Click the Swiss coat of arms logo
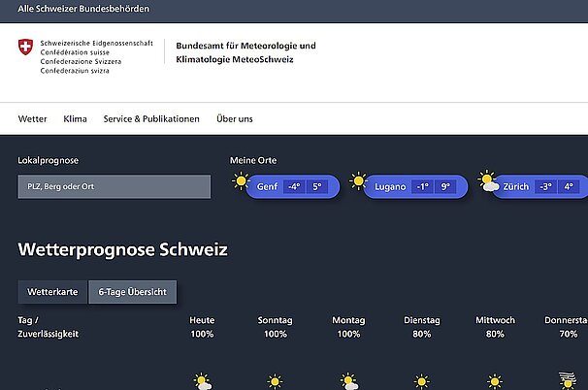Viewport: 588px width, 390px height. pos(24,47)
